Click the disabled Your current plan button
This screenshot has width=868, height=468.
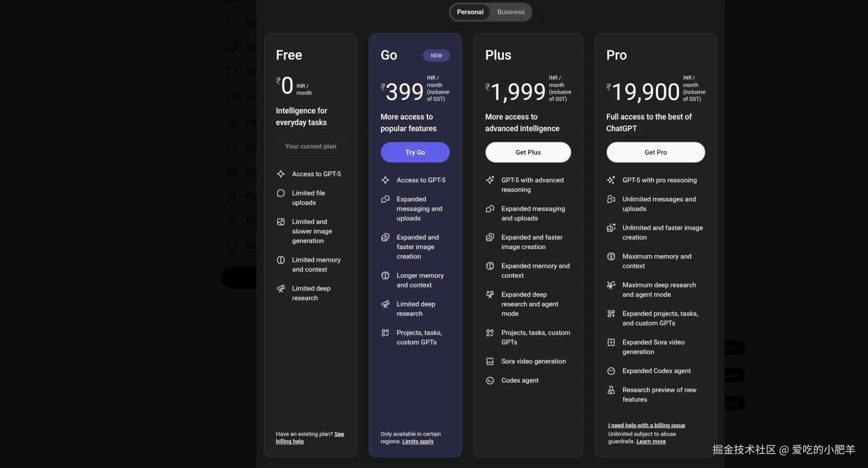(310, 146)
